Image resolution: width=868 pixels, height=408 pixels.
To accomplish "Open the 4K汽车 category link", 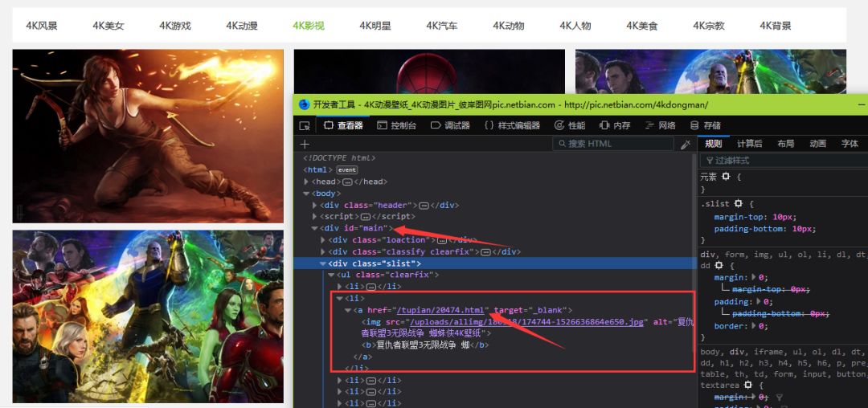I will (x=442, y=26).
